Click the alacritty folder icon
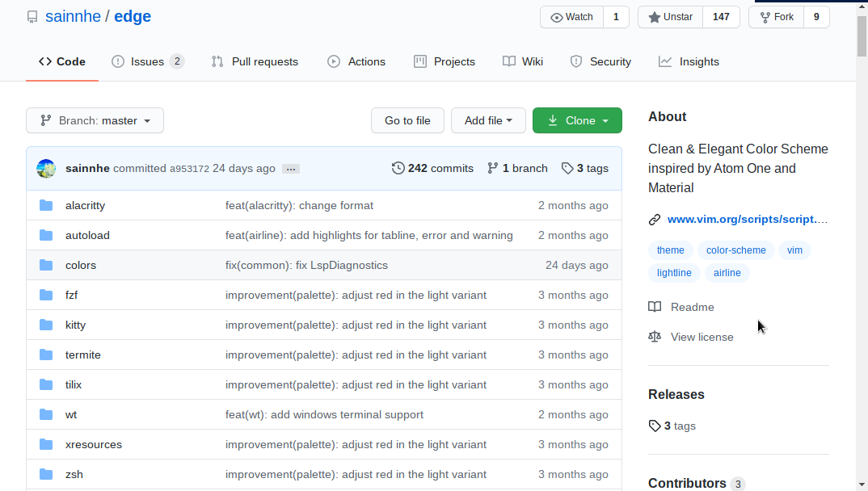 point(46,206)
